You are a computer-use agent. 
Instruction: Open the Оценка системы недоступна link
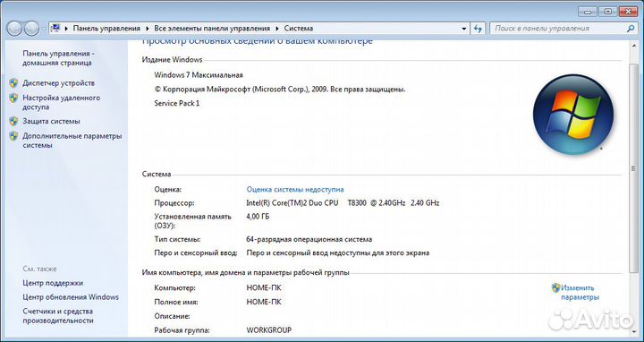coord(295,190)
